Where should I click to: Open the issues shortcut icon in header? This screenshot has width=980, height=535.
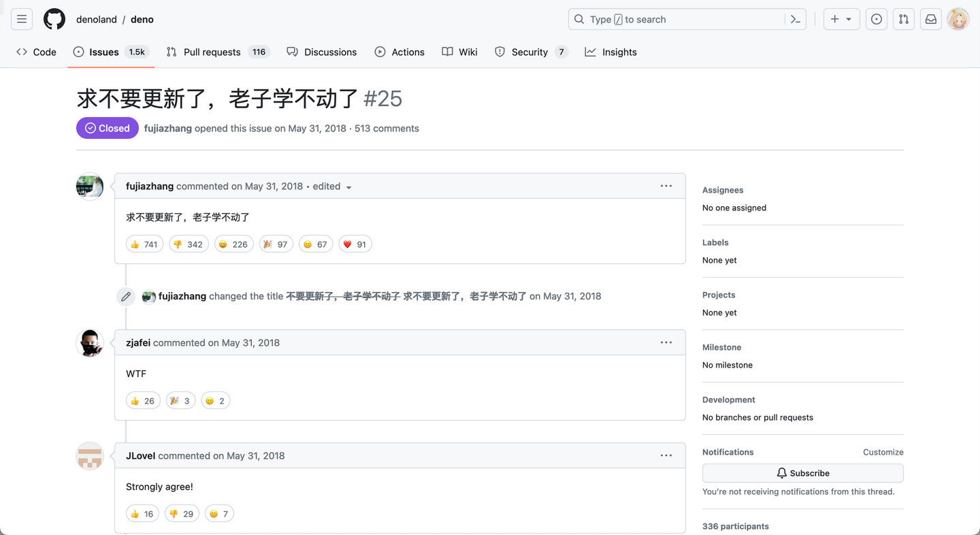click(877, 19)
